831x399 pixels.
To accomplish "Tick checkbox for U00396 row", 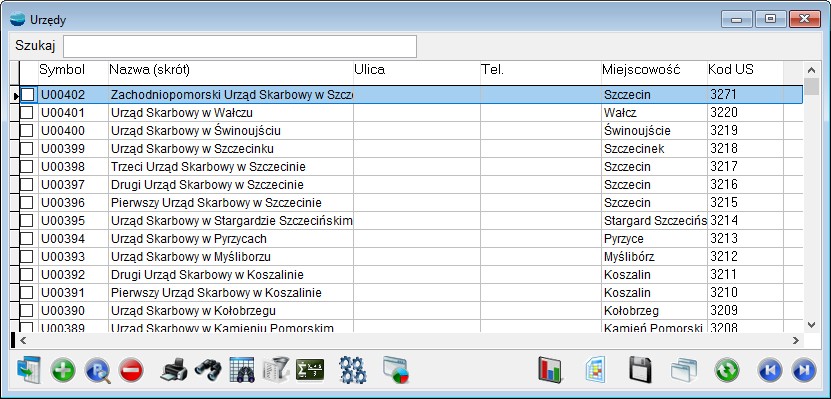I will tap(27, 203).
